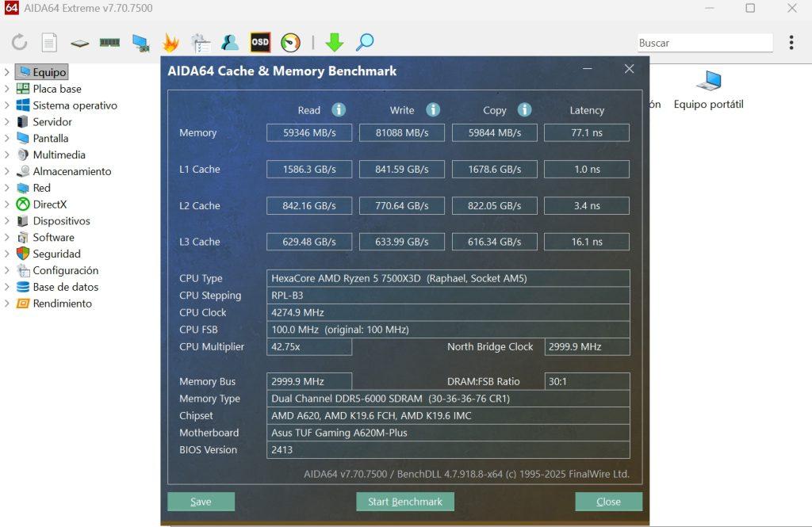Click the user profile toolbar icon
This screenshot has height=527, width=812.
230,43
